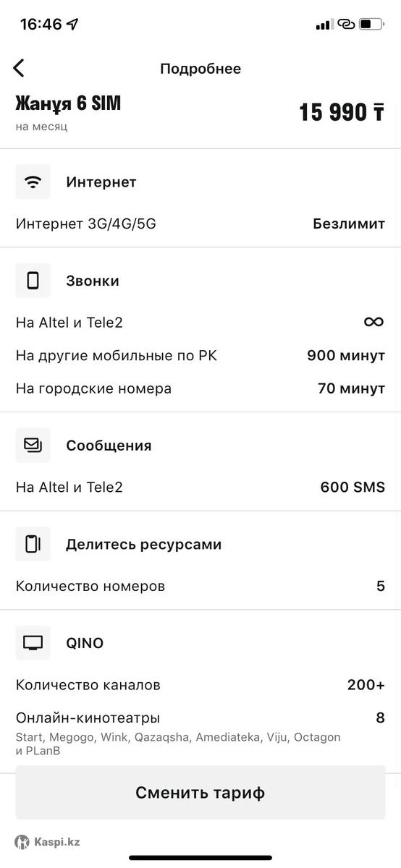
Task: Tap the 600 SMS messages row
Action: click(x=200, y=488)
